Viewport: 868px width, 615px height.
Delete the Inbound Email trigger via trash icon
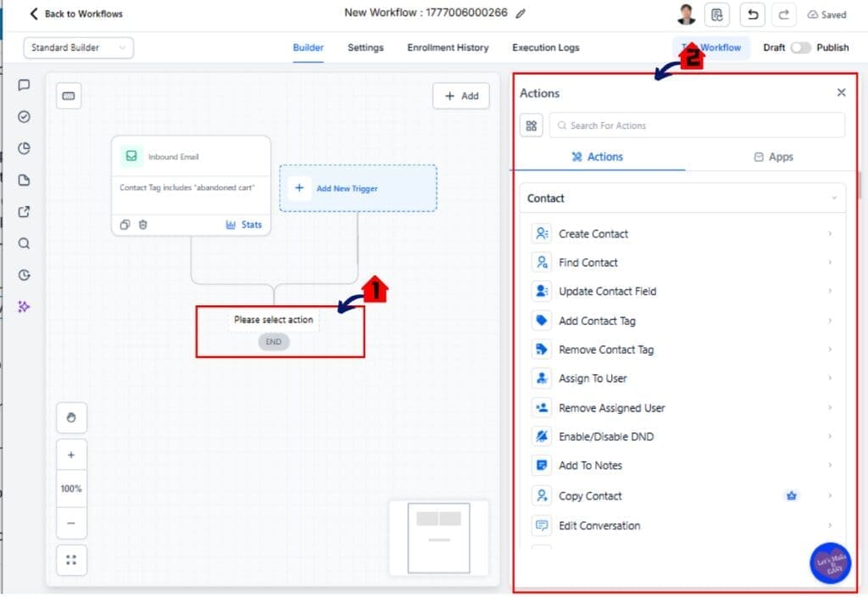pyautogui.click(x=142, y=224)
